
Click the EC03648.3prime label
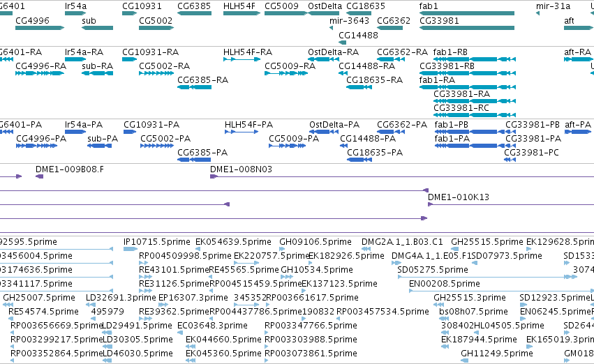[x=212, y=326]
